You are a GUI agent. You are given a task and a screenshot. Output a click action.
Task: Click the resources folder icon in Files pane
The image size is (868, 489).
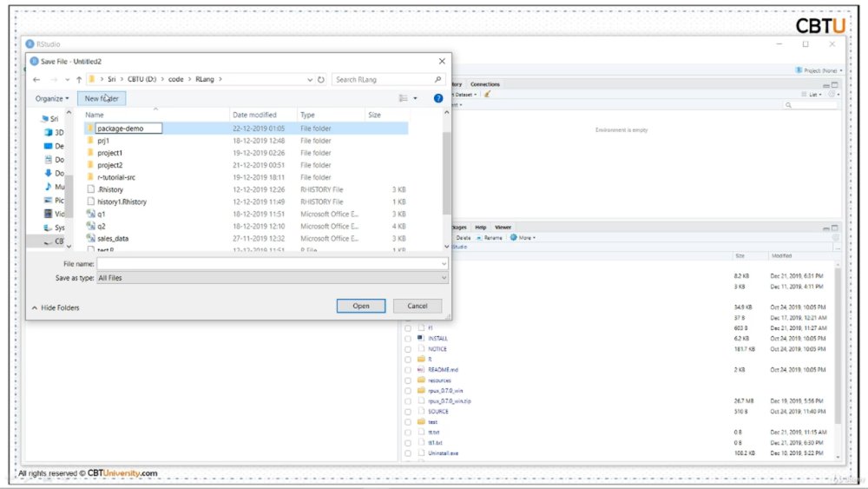tap(421, 380)
